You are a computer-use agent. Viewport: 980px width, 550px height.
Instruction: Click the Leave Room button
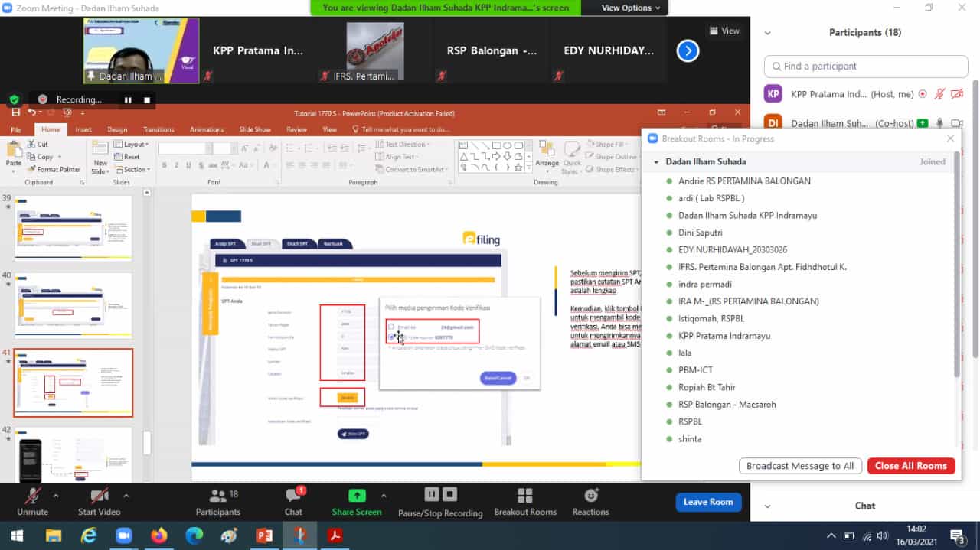click(x=707, y=502)
